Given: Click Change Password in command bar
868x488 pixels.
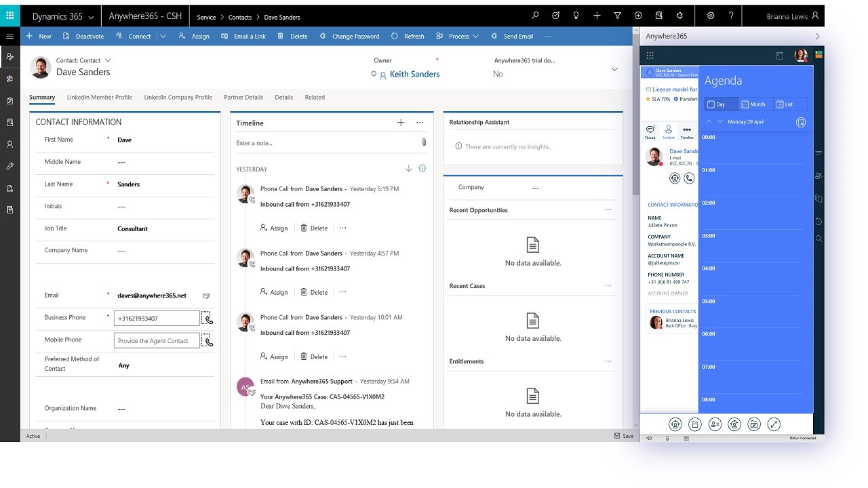Looking at the screenshot, I should [349, 36].
